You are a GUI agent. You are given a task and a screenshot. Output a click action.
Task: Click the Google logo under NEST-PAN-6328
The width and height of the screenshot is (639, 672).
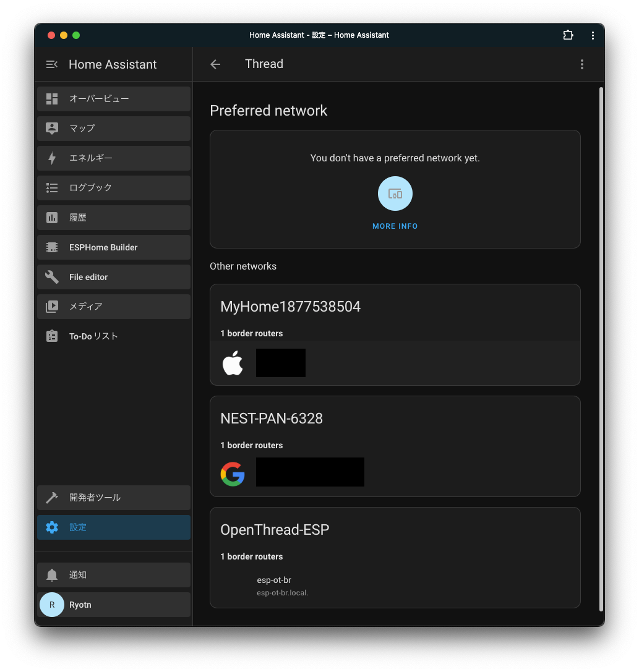click(233, 474)
